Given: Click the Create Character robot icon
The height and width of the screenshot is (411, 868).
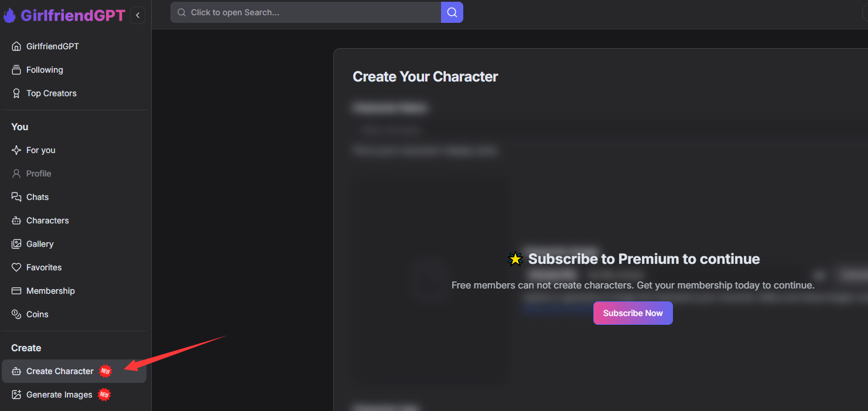Looking at the screenshot, I should click(x=16, y=371).
